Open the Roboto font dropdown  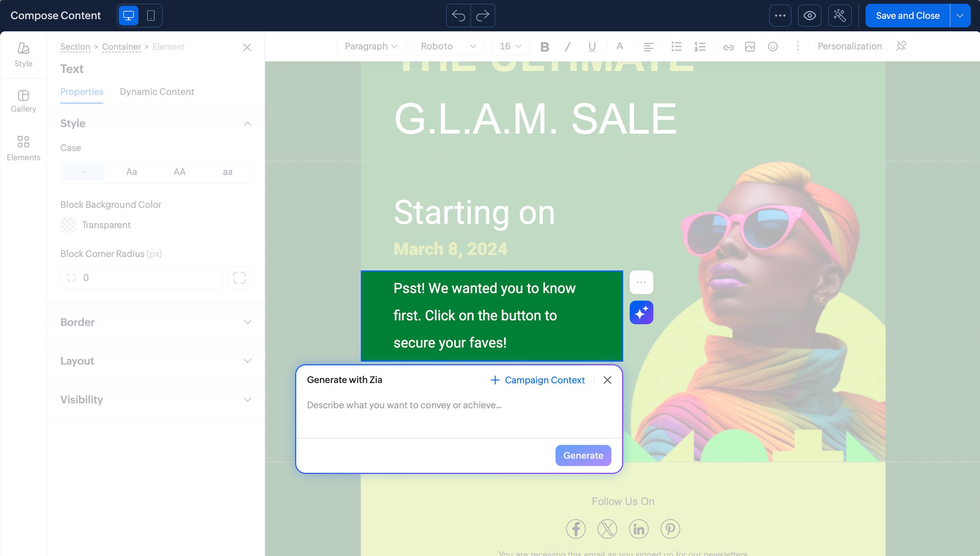pyautogui.click(x=448, y=46)
